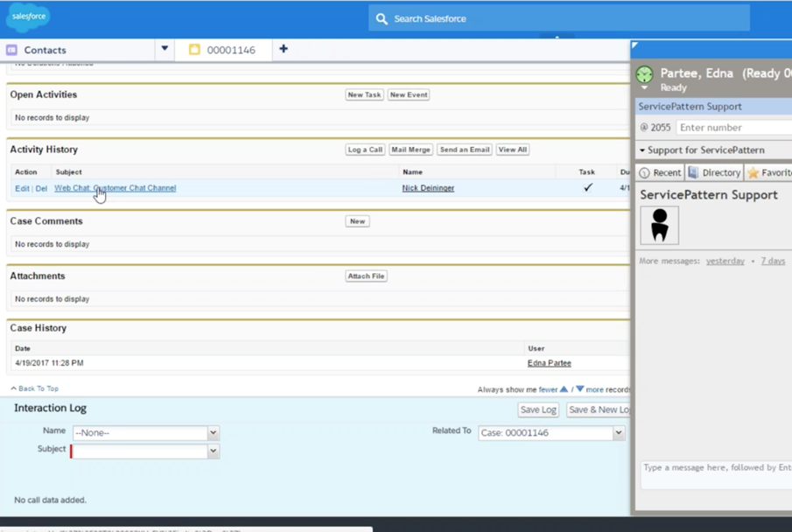Image resolution: width=792 pixels, height=532 pixels.
Task: Click the softphone panel corner collapse icon
Action: click(635, 45)
